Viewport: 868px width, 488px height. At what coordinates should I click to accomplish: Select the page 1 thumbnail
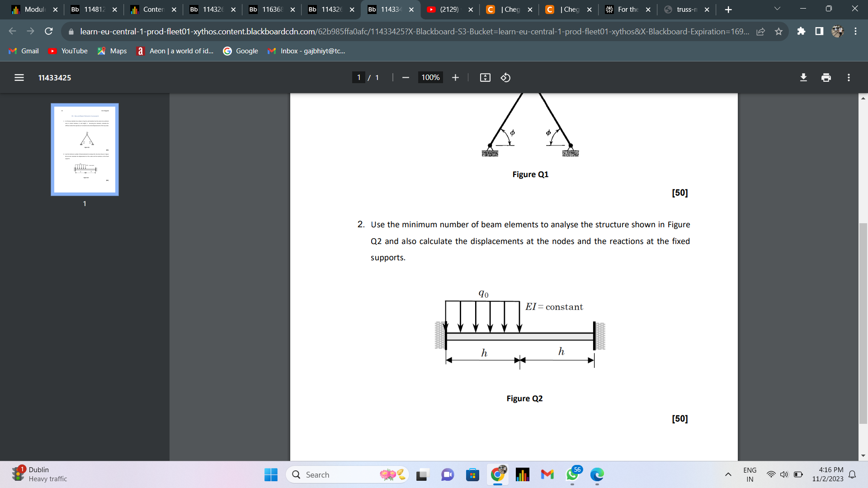(85, 149)
